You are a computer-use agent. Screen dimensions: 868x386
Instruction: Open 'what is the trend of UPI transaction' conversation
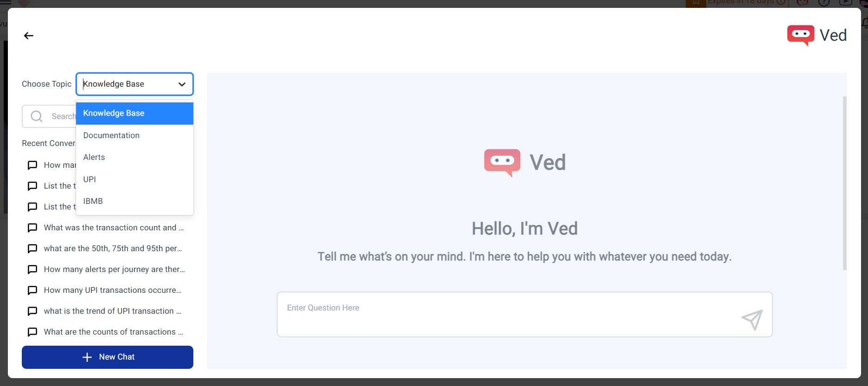pos(112,311)
